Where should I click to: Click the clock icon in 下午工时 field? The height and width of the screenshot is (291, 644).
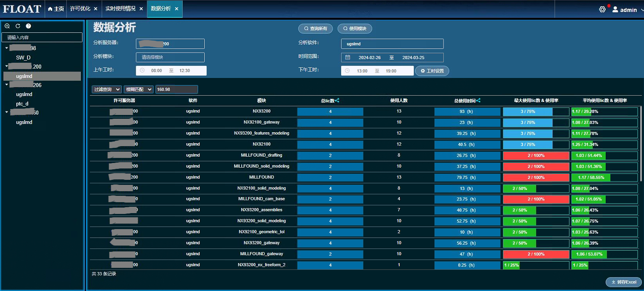pos(347,71)
